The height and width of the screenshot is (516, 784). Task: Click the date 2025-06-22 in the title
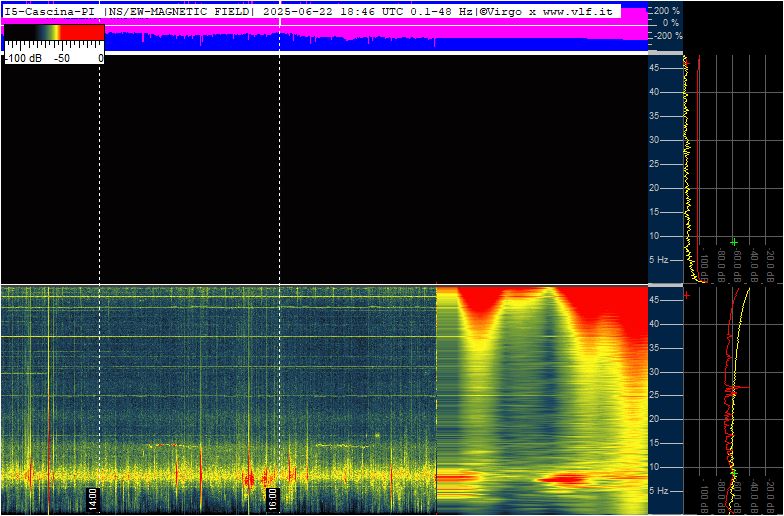click(x=295, y=12)
